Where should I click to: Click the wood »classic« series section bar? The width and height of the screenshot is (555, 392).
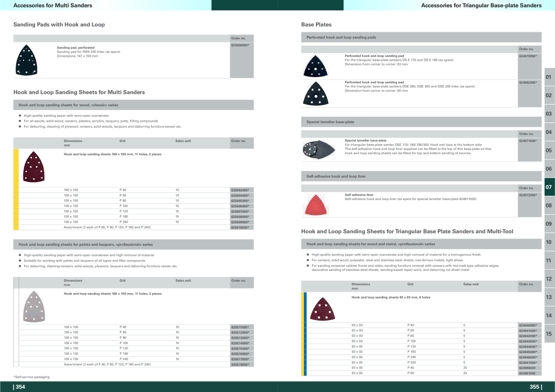pyautogui.click(x=133, y=105)
